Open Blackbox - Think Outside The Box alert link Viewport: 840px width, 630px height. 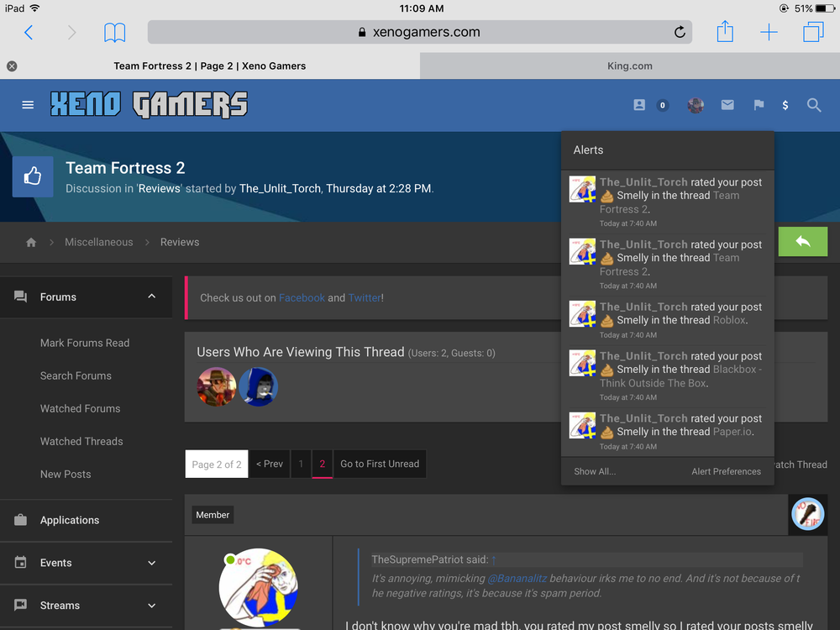pyautogui.click(x=680, y=376)
